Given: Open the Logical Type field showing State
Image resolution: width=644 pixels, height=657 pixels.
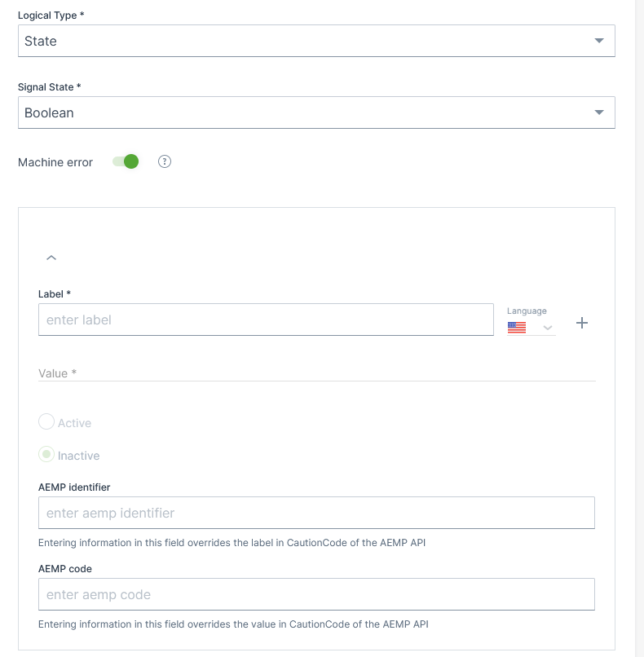Looking at the screenshot, I should pyautogui.click(x=302, y=41).
